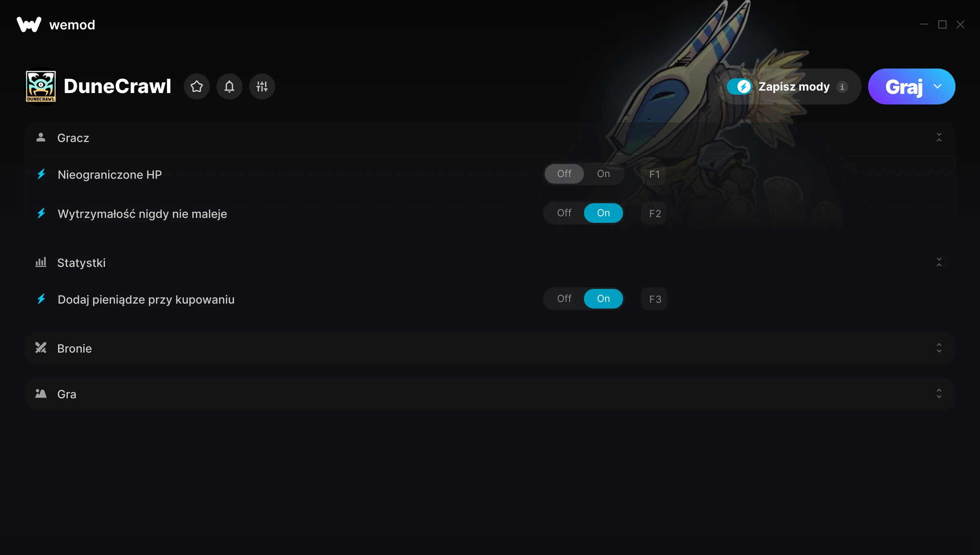Click the Graj play button
Viewport: 980px width, 555px height.
click(x=904, y=87)
